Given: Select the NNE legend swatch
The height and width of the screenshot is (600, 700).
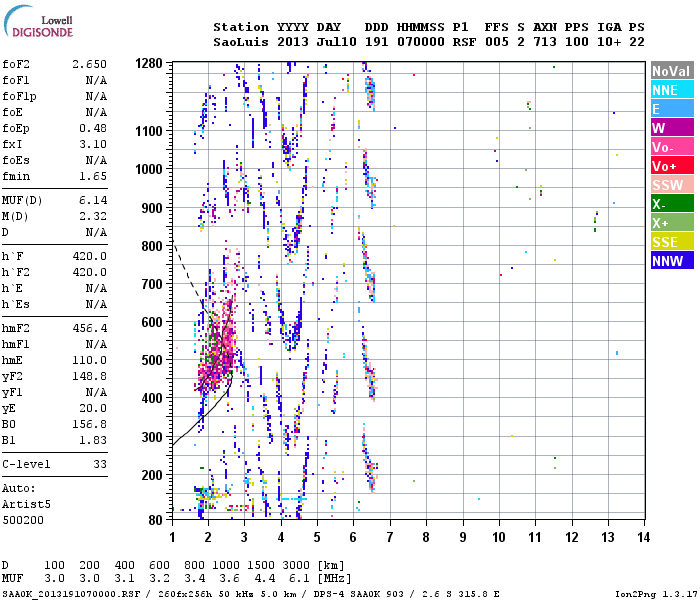Looking at the screenshot, I should click(672, 90).
